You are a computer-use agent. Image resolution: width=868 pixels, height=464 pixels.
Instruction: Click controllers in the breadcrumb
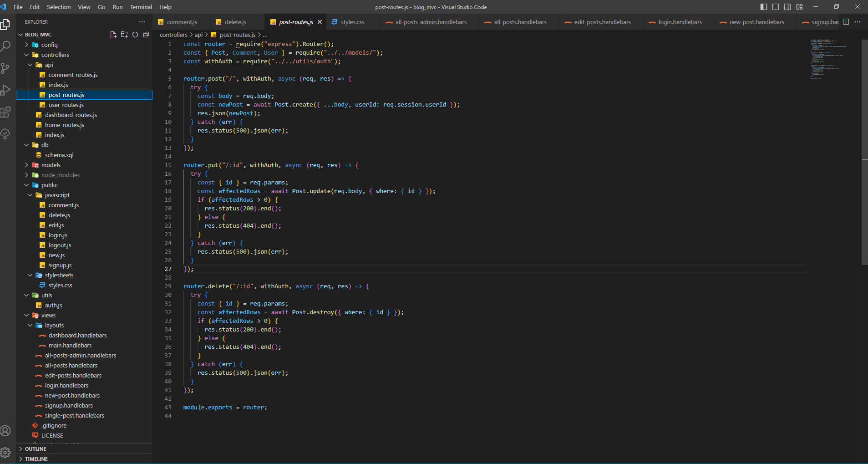click(x=173, y=35)
